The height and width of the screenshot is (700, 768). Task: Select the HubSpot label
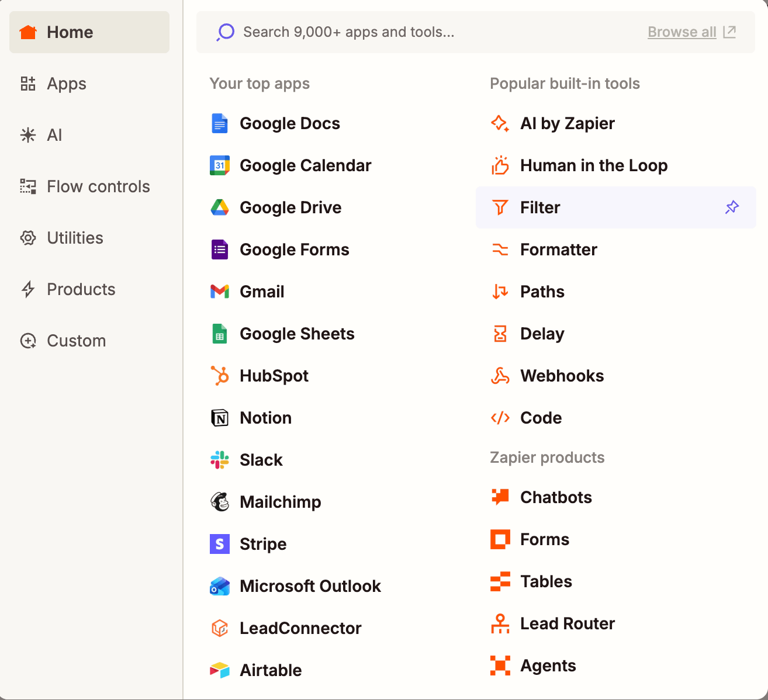click(x=274, y=376)
